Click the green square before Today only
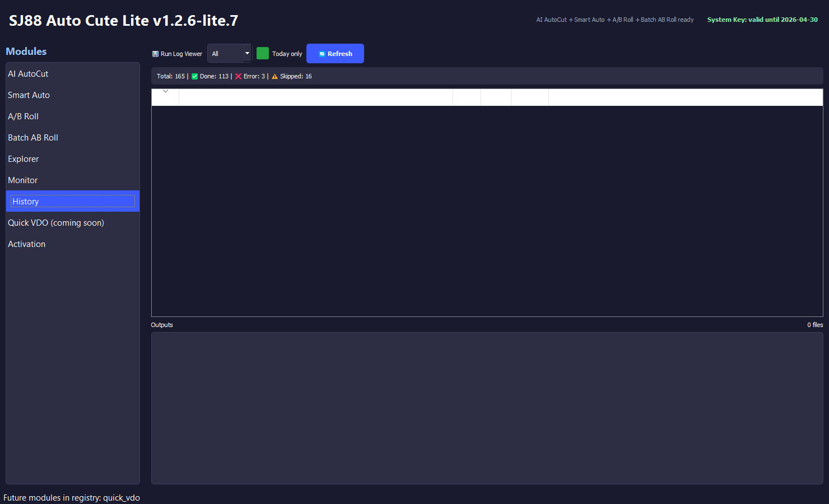829x504 pixels. 263,53
